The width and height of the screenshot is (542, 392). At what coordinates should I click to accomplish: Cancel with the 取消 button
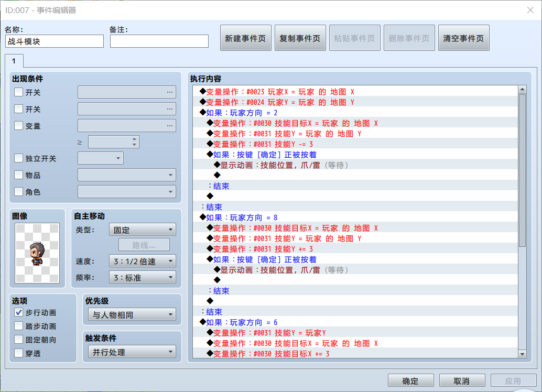pyautogui.click(x=462, y=380)
